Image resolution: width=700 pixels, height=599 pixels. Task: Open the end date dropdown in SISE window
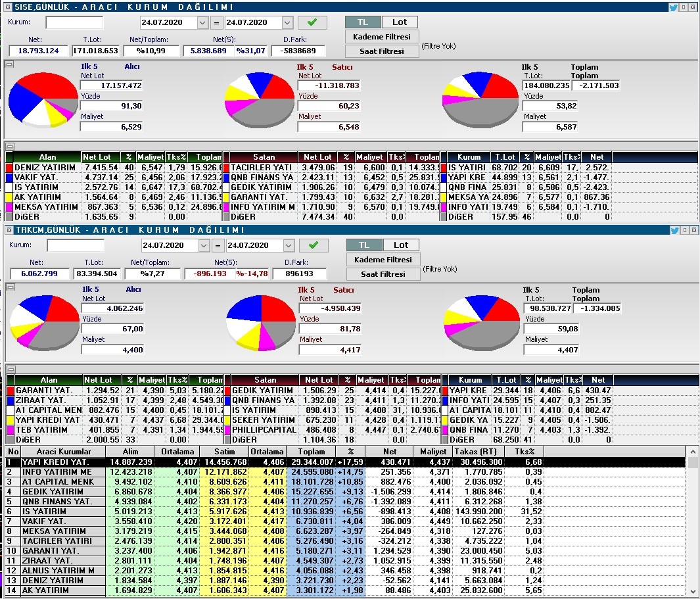click(287, 23)
